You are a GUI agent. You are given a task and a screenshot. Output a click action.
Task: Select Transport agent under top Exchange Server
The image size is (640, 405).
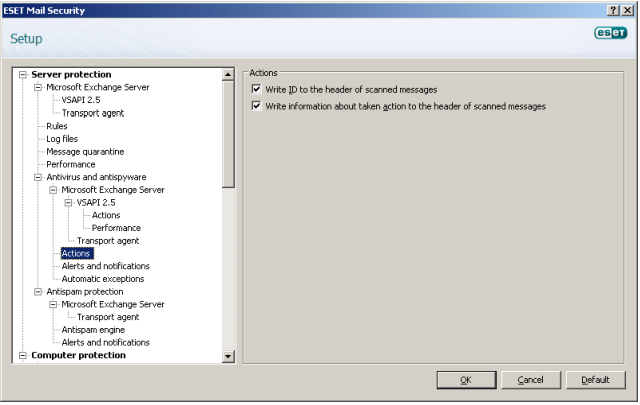pos(93,113)
